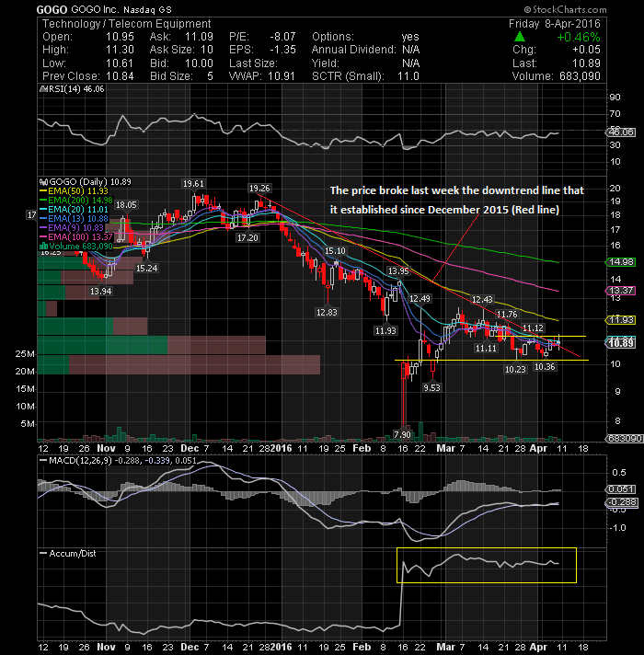Click the 'GOGO Inc. Nasdaq GS' title
The height and width of the screenshot is (655, 644).
[x=121, y=9]
